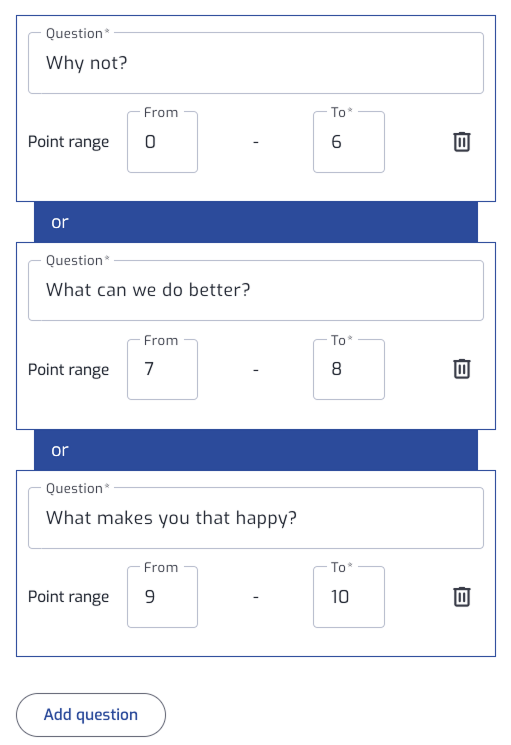Focus the From field with value 9
The image size is (511, 745).
pyautogui.click(x=162, y=597)
